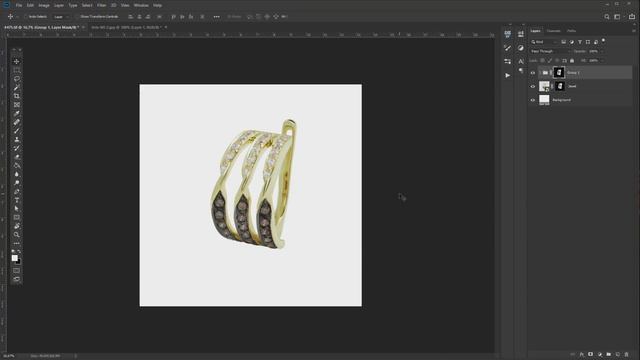The height and width of the screenshot is (360, 640).
Task: Turn layer filtering on or off
Action: click(x=603, y=41)
